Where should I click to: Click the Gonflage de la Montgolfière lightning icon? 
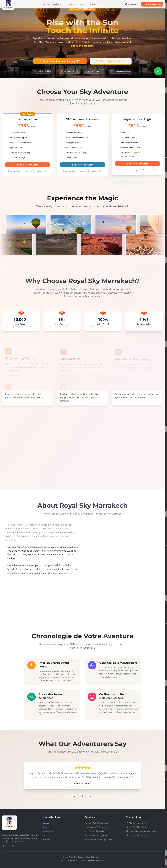tap(92, 665)
